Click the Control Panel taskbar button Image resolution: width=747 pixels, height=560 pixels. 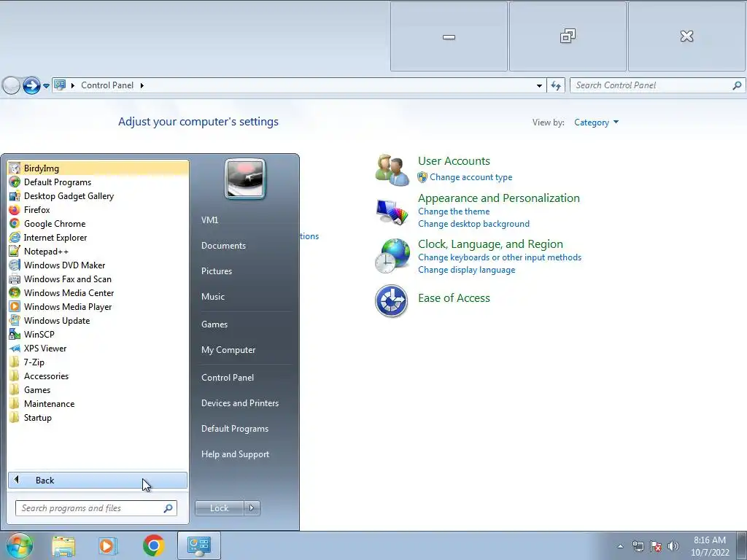[x=198, y=545]
